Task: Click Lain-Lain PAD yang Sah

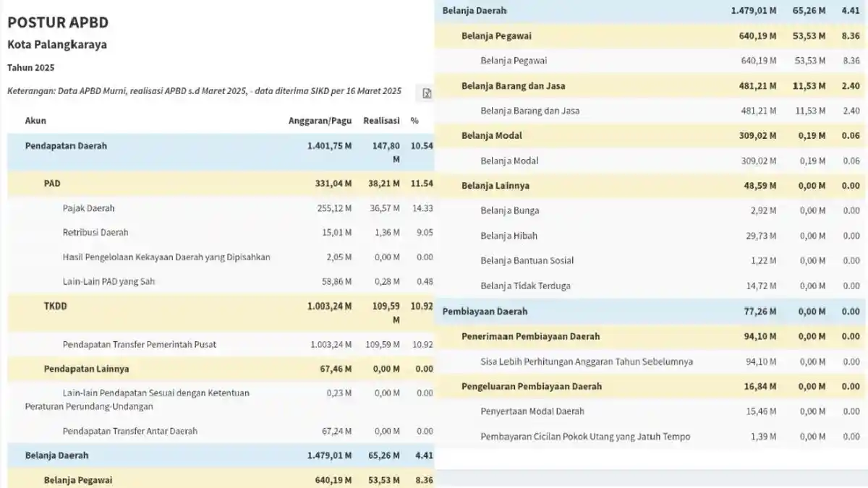Action: click(x=109, y=281)
